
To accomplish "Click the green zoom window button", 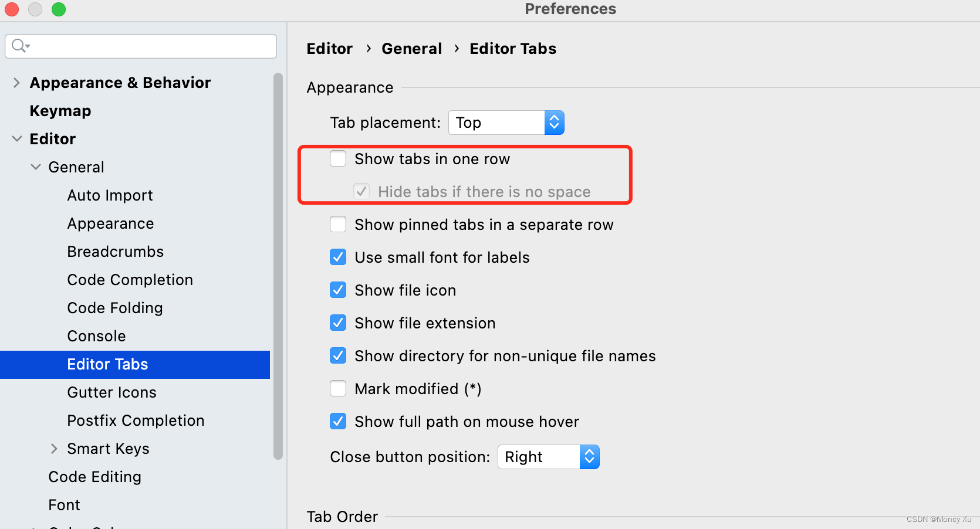I will (x=59, y=9).
